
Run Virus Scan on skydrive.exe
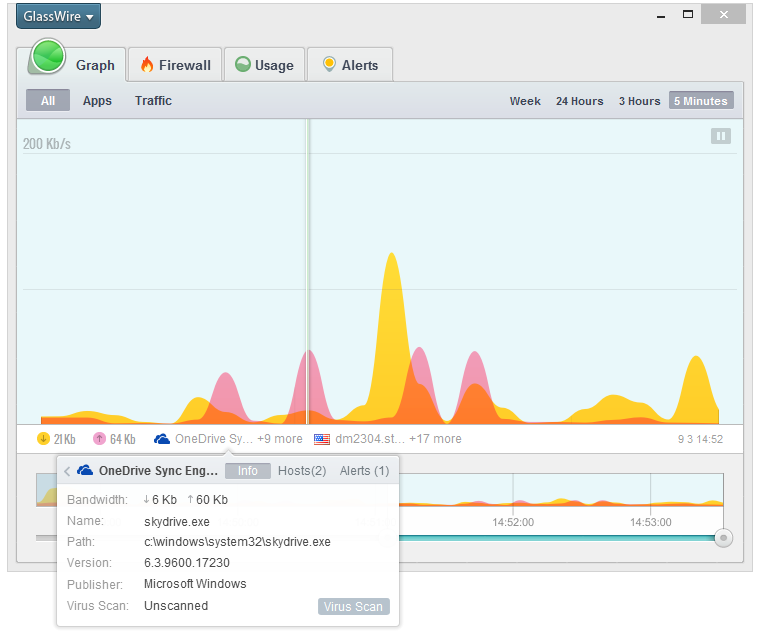coord(354,607)
